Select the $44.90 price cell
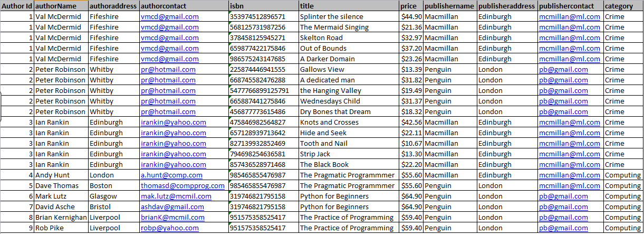 [x=411, y=16]
